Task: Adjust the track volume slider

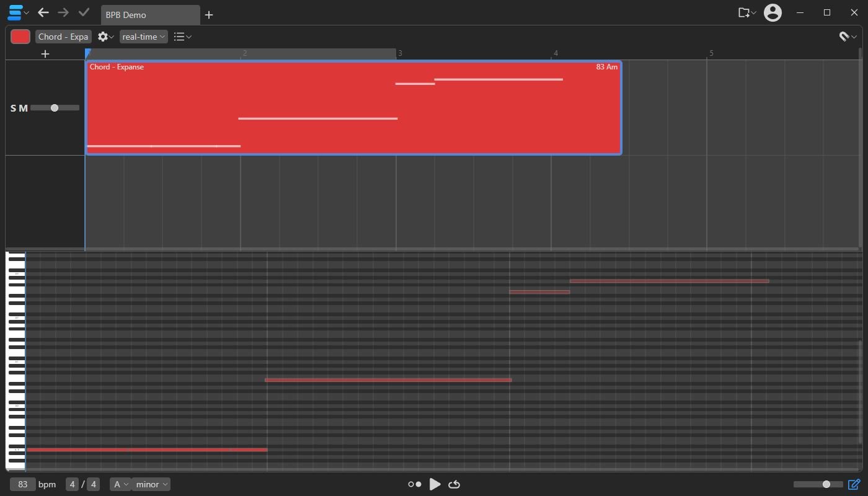Action: [x=55, y=108]
